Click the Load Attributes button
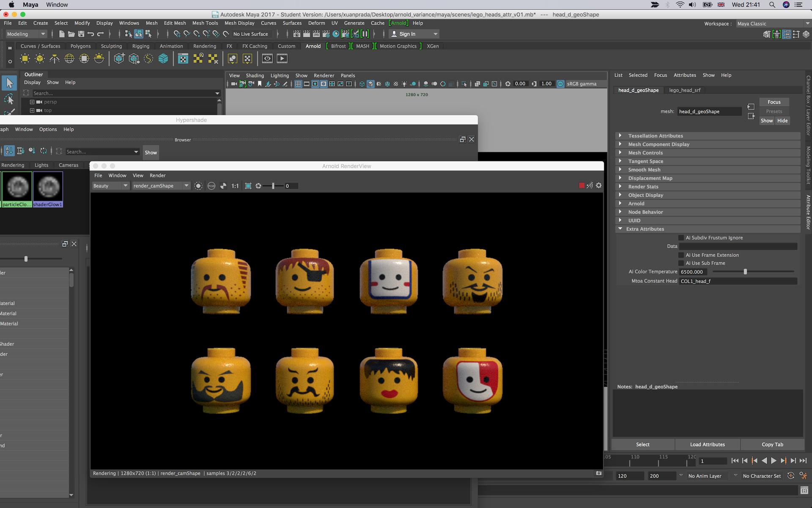 tap(708, 444)
